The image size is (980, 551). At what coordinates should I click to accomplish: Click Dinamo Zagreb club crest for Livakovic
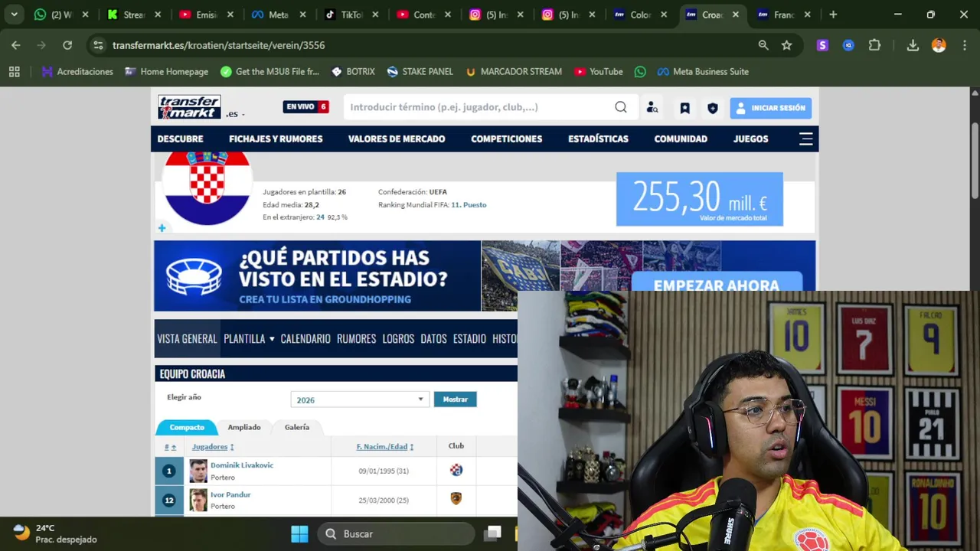point(456,470)
